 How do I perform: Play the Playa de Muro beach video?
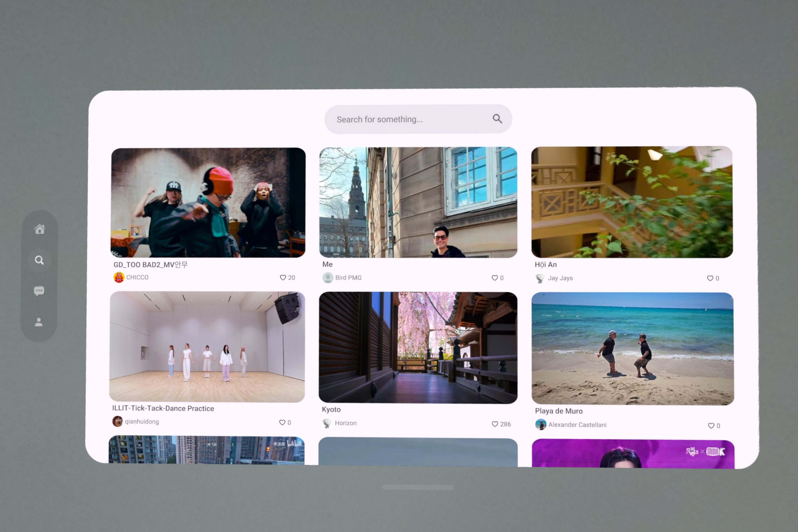pos(632,348)
